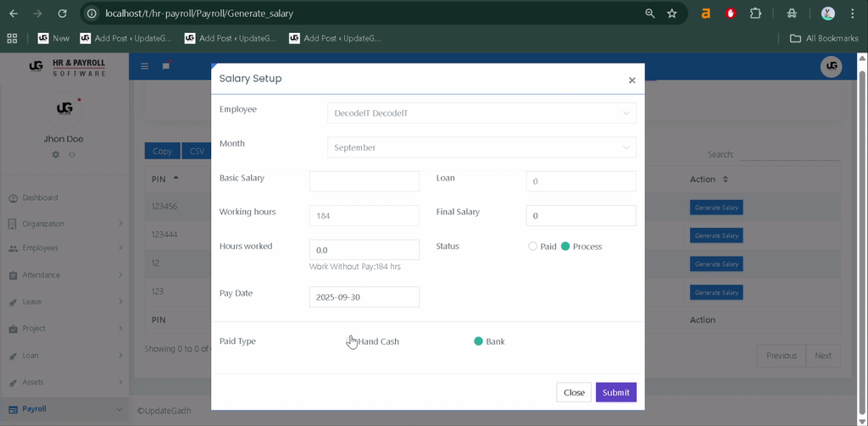868x426 pixels.
Task: Open the apps grid icon in bookmarks bar
Action: 12,38
